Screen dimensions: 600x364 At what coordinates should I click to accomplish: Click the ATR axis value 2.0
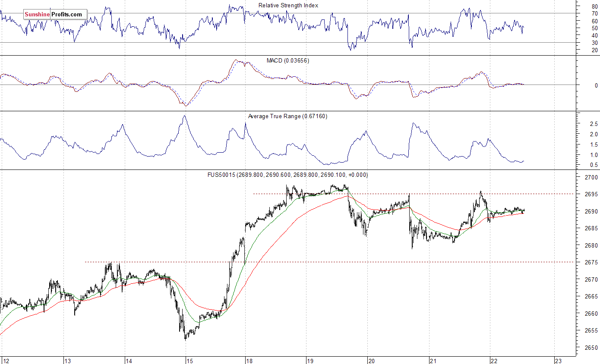coord(594,134)
